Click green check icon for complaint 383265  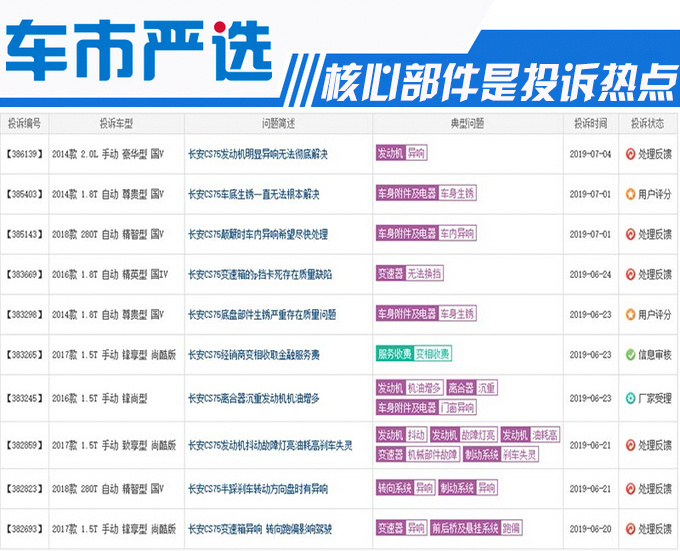click(x=631, y=355)
